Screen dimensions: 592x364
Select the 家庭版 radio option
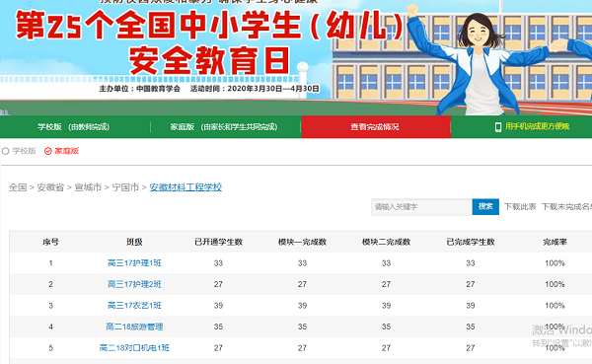tap(61, 151)
